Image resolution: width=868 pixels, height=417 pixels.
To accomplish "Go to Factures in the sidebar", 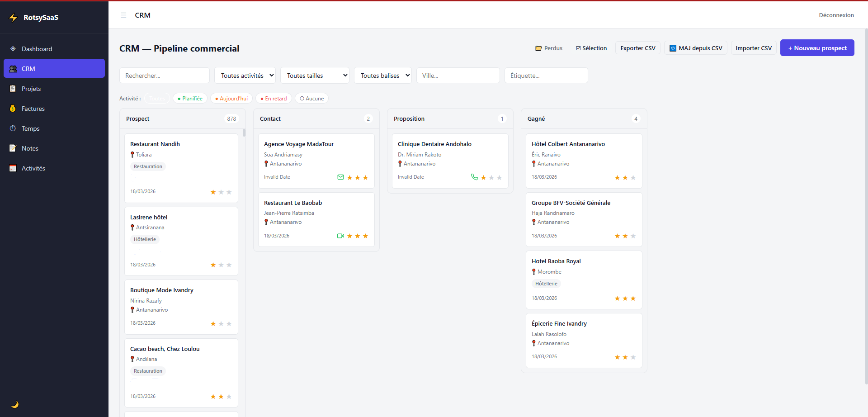I will 33,109.
